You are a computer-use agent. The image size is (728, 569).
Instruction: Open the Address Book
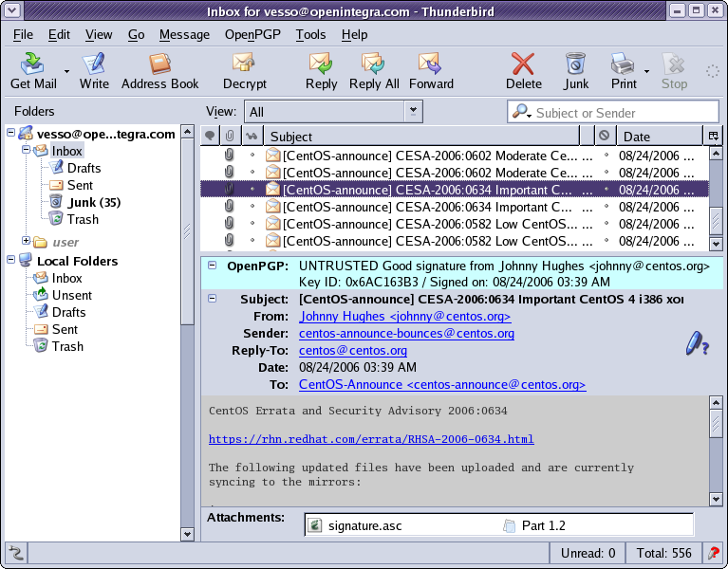pos(159,71)
